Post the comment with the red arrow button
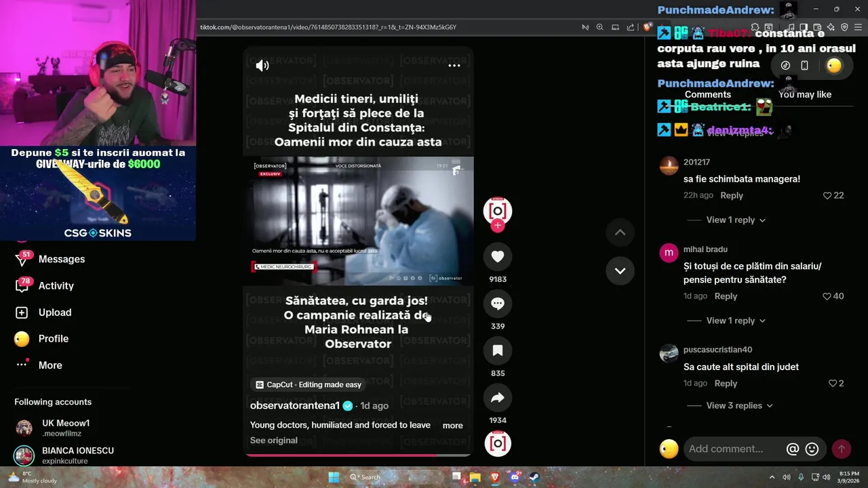The width and height of the screenshot is (868, 488). 842,449
